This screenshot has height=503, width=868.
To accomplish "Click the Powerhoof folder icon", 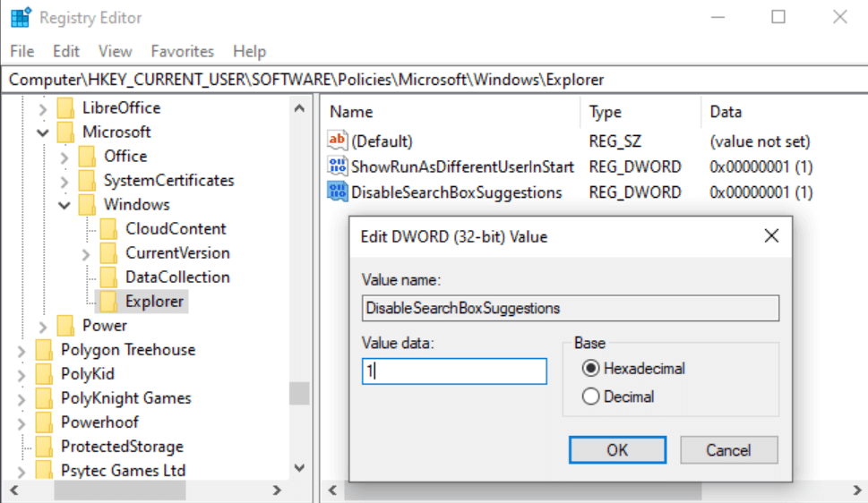I will pos(44,422).
